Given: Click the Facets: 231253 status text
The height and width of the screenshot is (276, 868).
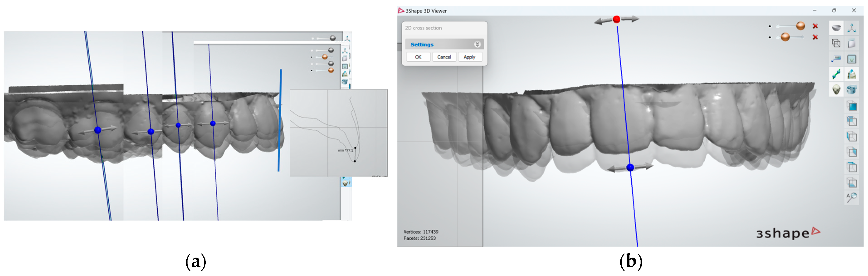Looking at the screenshot, I should point(419,238).
